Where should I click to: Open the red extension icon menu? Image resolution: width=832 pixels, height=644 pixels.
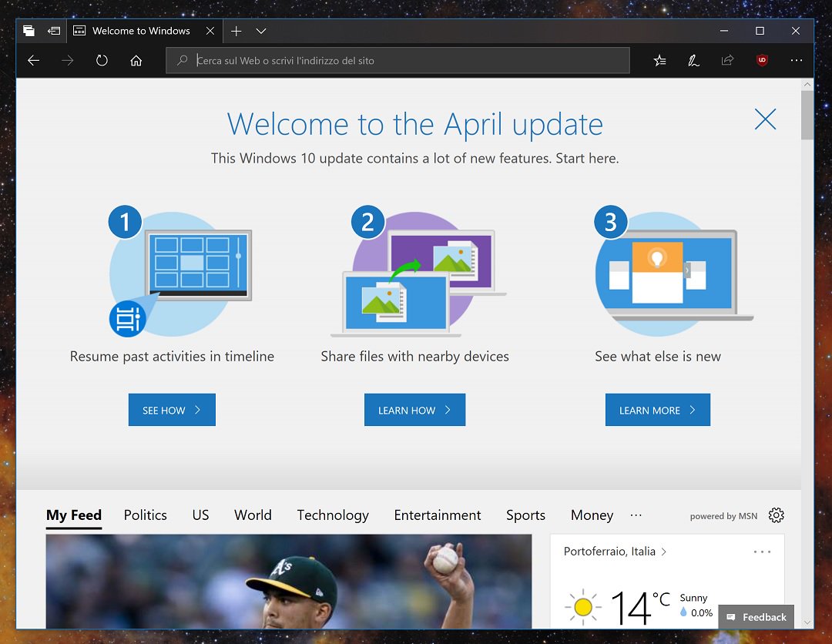point(762,60)
